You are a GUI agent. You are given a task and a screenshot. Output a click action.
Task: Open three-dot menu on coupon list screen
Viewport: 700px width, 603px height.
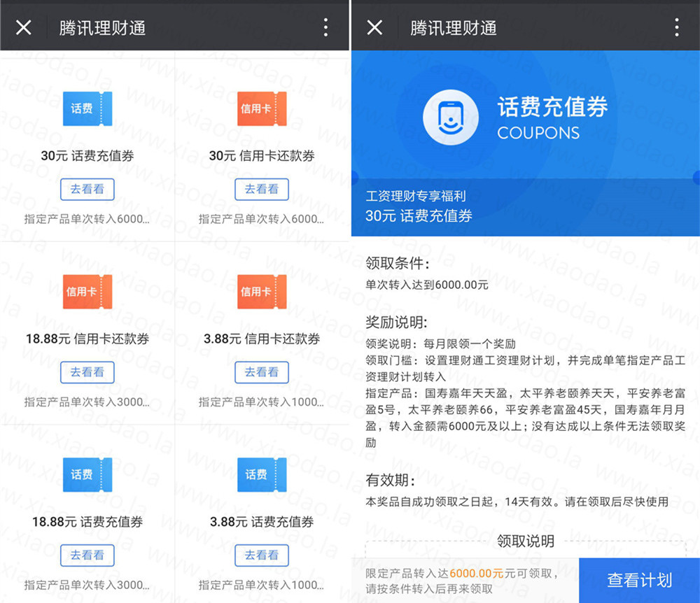[x=326, y=28]
